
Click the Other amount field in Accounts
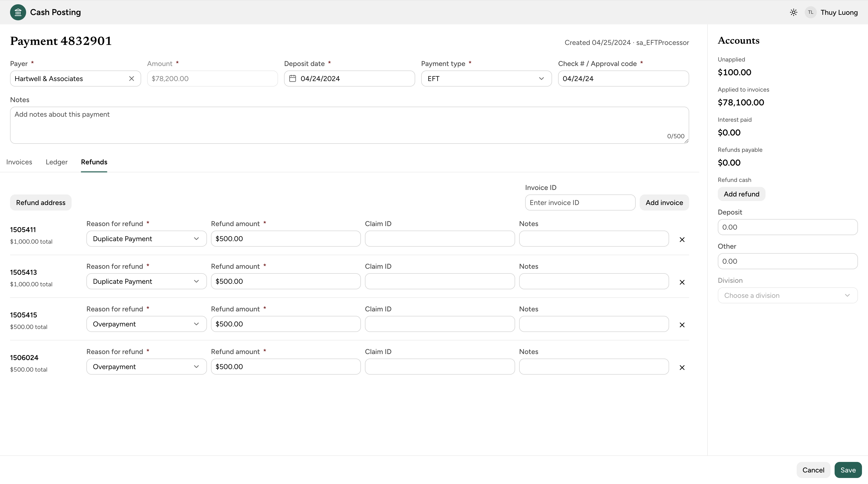click(787, 261)
